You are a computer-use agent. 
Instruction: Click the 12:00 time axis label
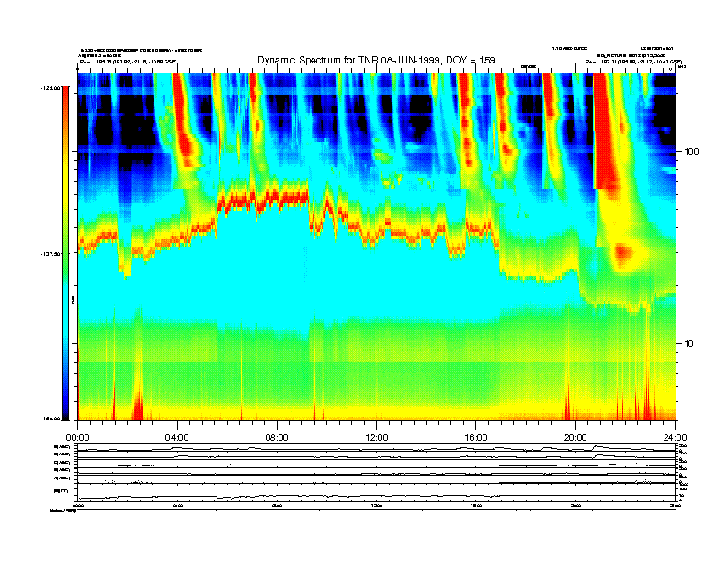coord(377,438)
